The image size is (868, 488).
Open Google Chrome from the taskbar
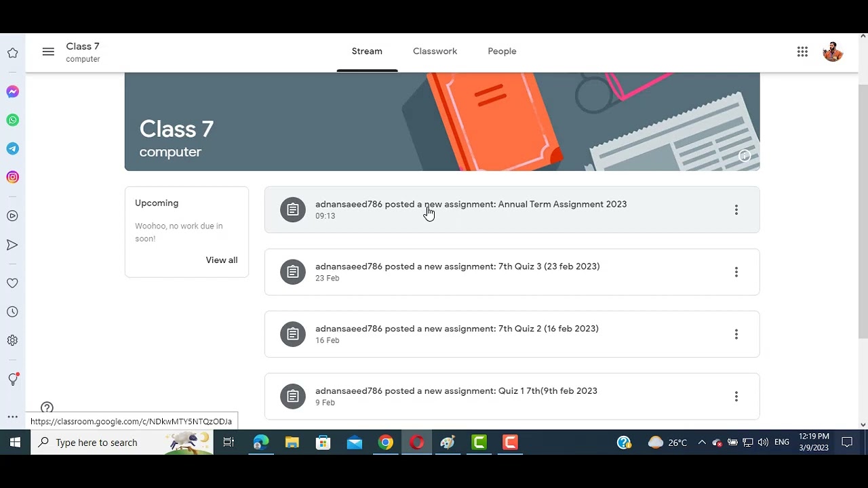point(385,443)
